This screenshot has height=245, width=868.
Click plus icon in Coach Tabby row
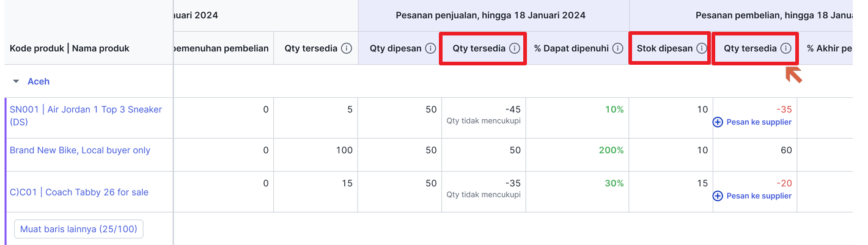click(x=718, y=196)
